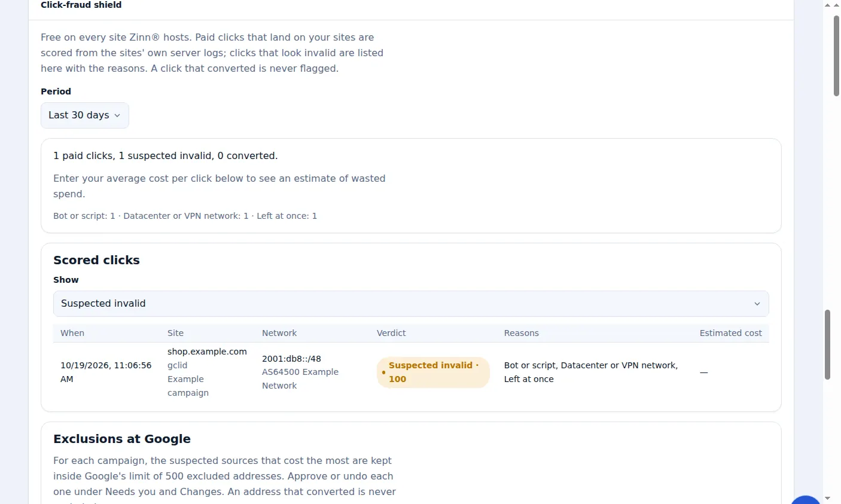Click the "Site" column header
This screenshot has height=504, width=841.
tap(175, 333)
